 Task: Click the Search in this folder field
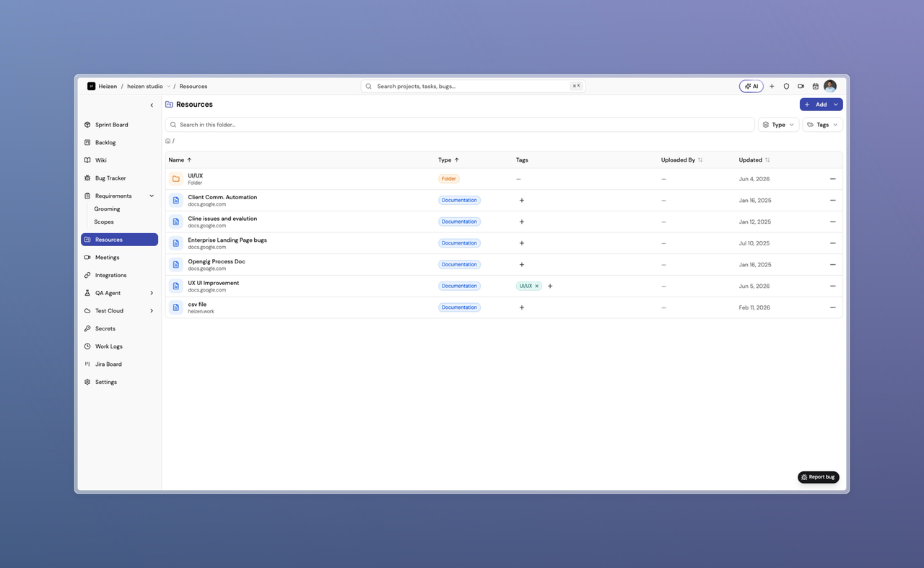click(460, 125)
